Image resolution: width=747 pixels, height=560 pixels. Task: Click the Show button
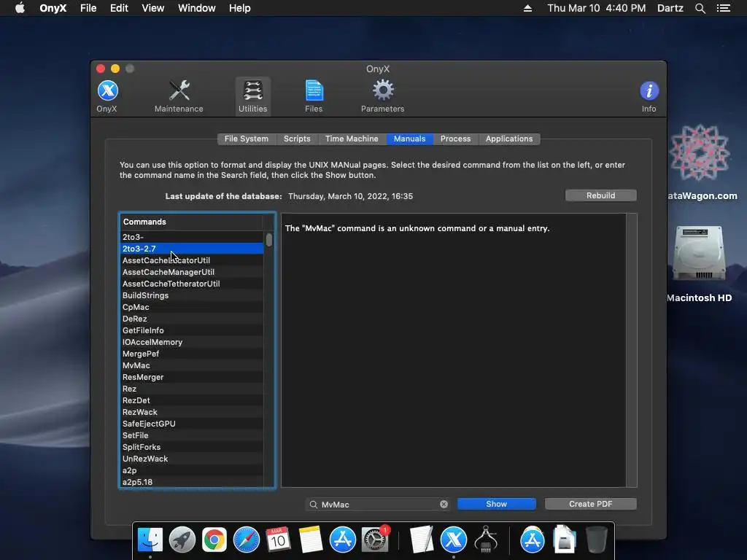496,504
